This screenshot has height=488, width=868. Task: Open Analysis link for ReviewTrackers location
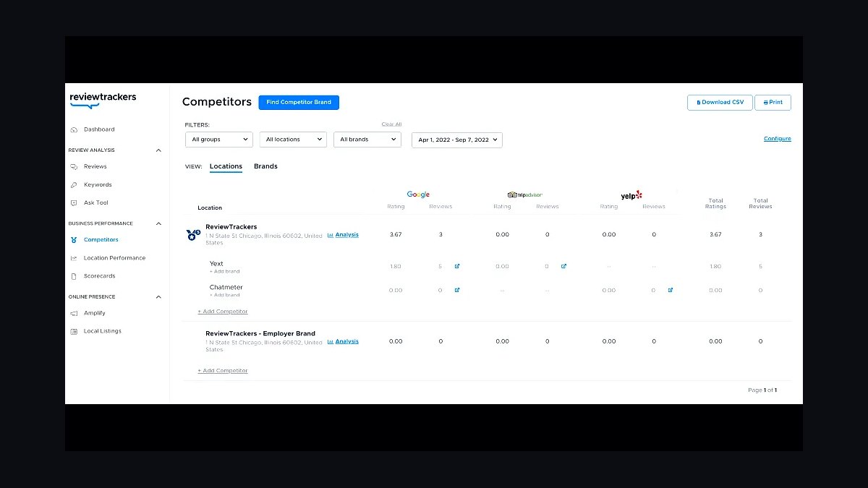tap(343, 235)
